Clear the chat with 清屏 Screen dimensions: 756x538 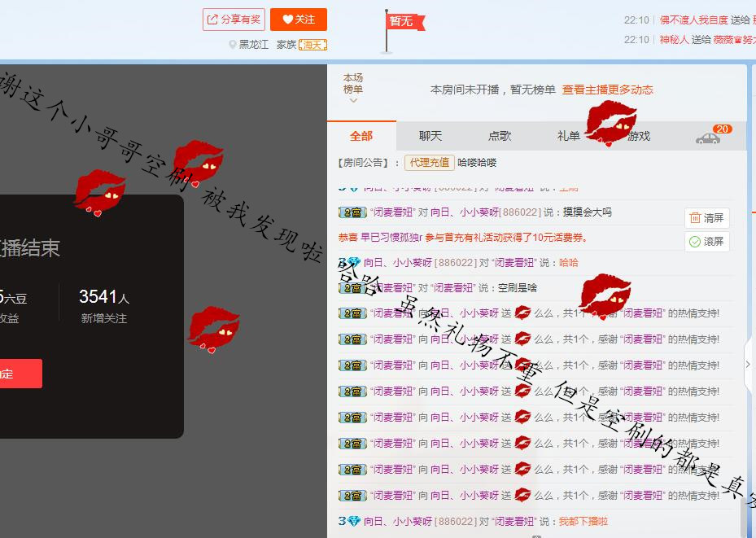click(x=707, y=218)
